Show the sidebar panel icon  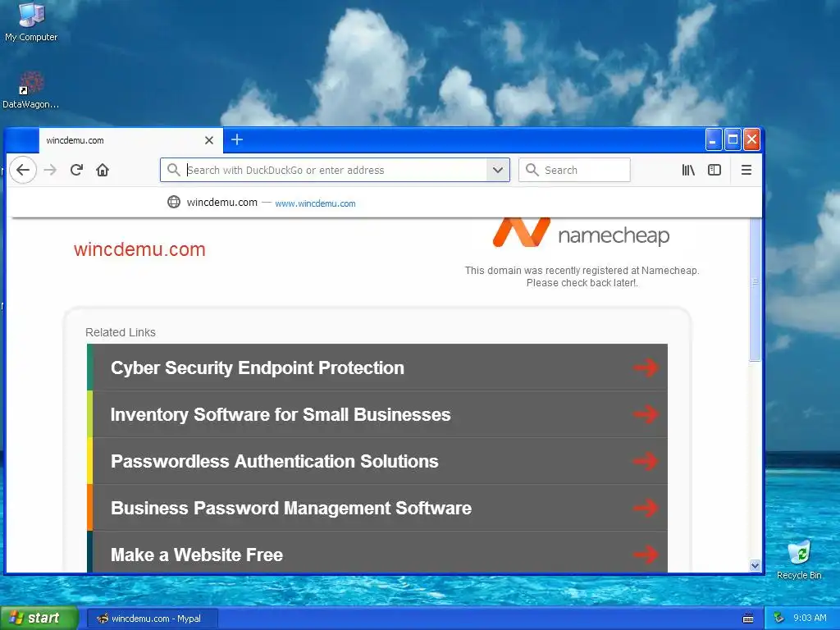pyautogui.click(x=714, y=170)
